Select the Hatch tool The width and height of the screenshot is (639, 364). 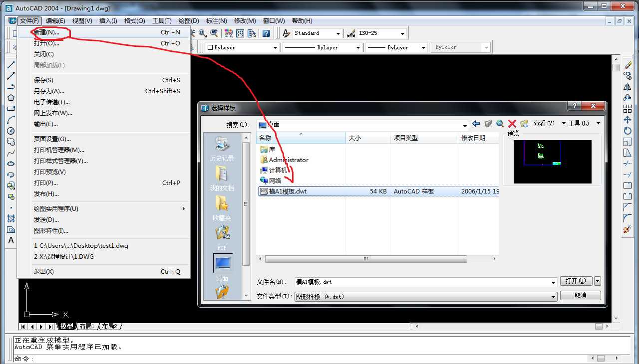coord(10,218)
